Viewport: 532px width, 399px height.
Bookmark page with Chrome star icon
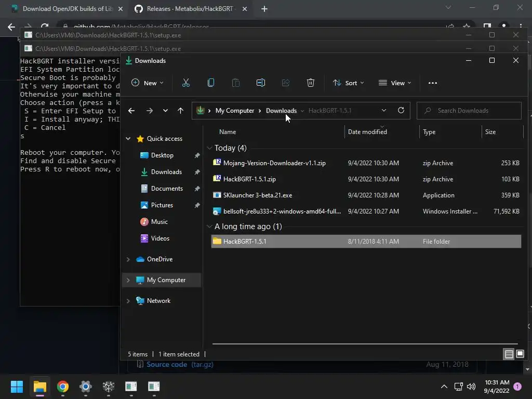click(467, 26)
